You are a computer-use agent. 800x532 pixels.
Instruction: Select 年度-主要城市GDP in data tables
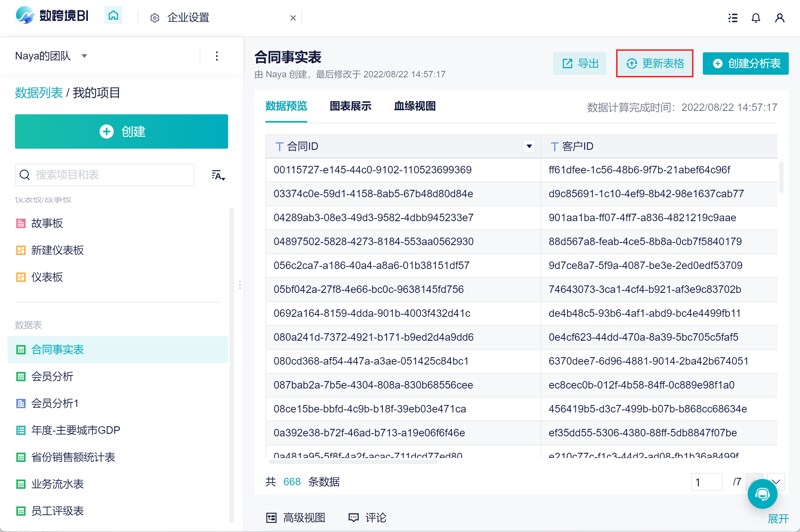(x=76, y=430)
